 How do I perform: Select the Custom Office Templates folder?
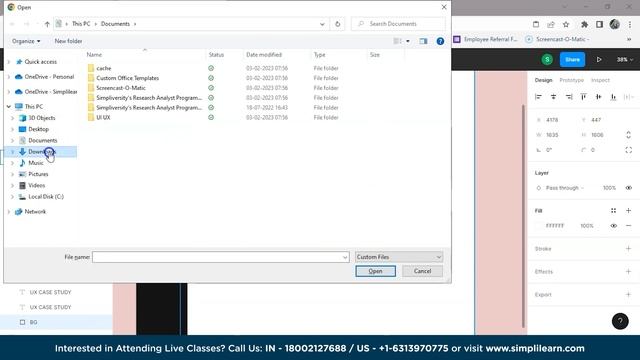127,78
